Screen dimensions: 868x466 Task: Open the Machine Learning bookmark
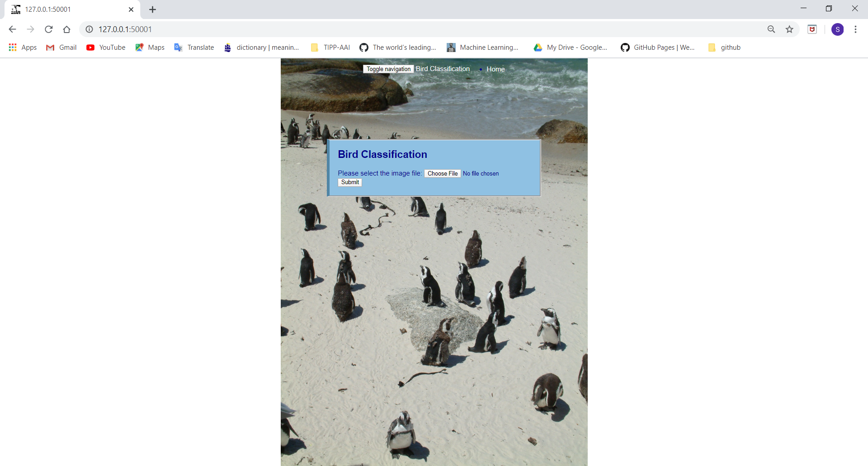point(483,48)
